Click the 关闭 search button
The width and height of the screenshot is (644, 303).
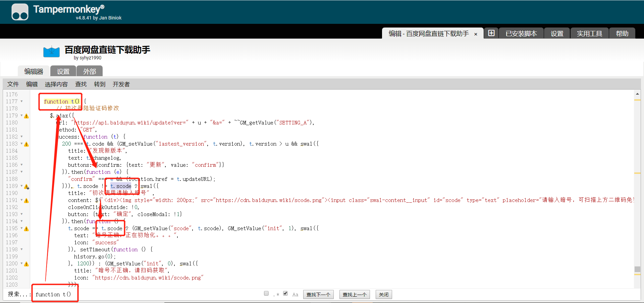pyautogui.click(x=384, y=294)
